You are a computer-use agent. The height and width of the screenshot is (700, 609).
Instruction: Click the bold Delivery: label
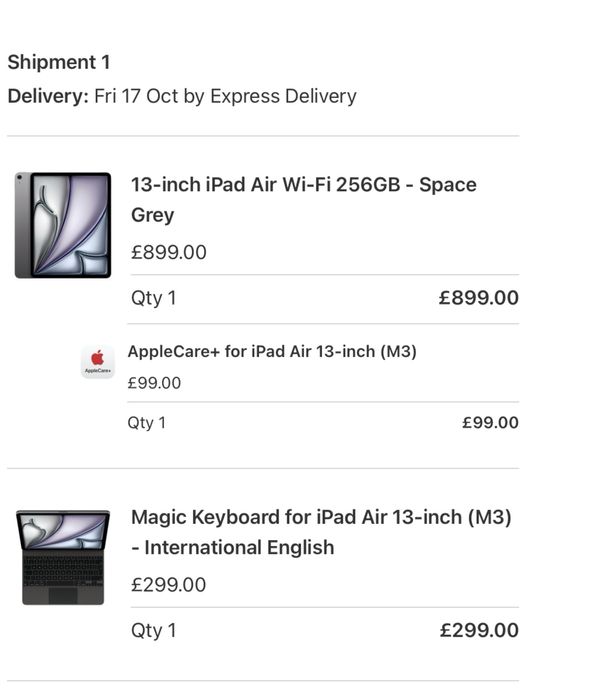pyautogui.click(x=48, y=96)
